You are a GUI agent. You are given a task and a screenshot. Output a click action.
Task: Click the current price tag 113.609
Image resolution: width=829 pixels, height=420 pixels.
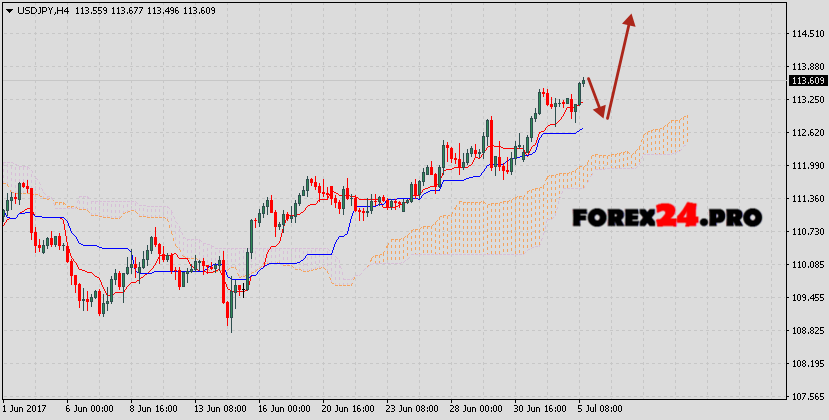click(808, 80)
